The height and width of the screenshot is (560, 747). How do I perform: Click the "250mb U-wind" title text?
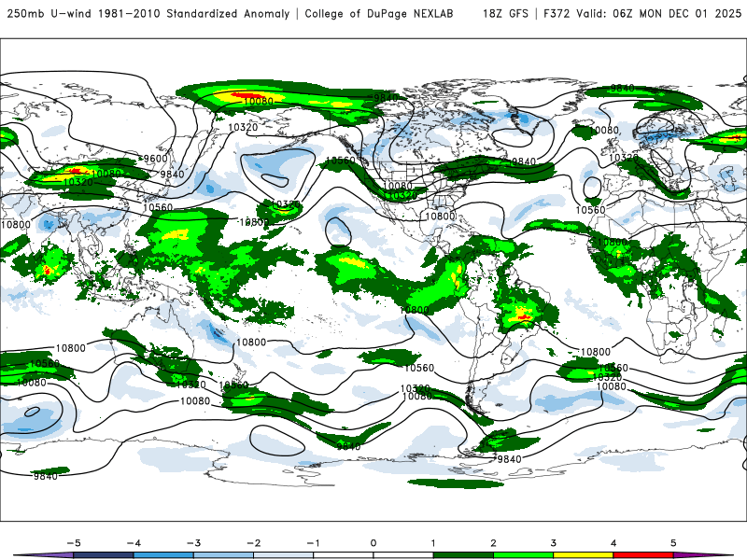49,14
